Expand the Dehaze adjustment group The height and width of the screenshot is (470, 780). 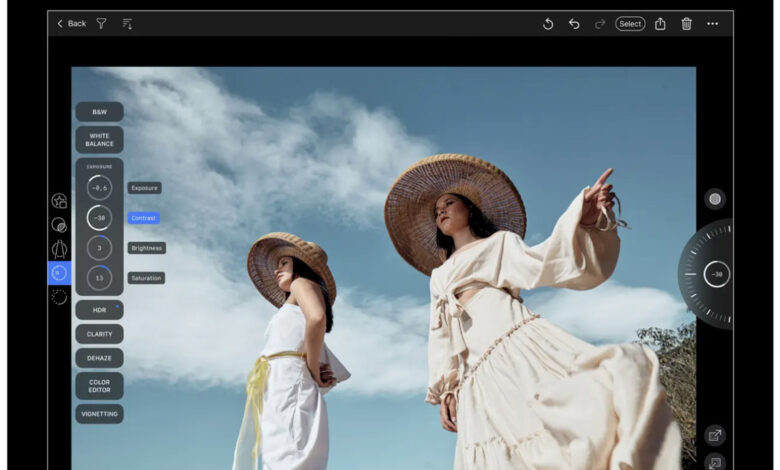click(x=99, y=358)
